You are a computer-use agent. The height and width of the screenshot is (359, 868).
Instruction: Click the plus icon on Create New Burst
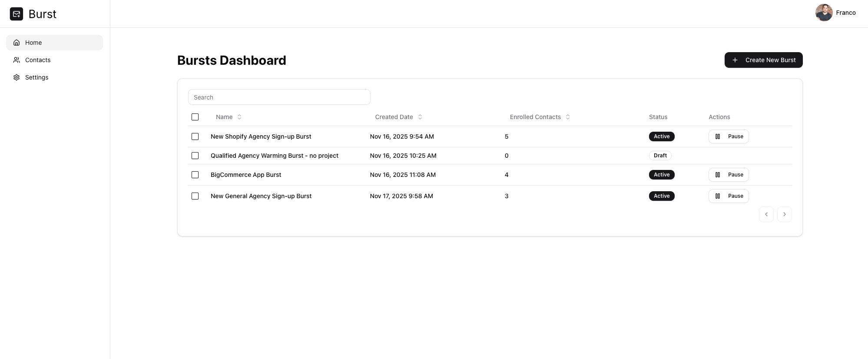(735, 60)
